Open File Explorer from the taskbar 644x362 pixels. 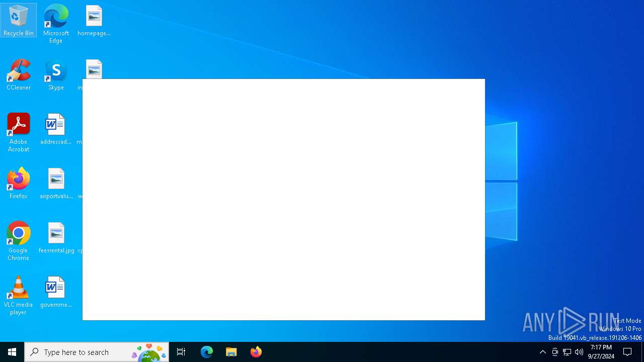[x=231, y=352]
